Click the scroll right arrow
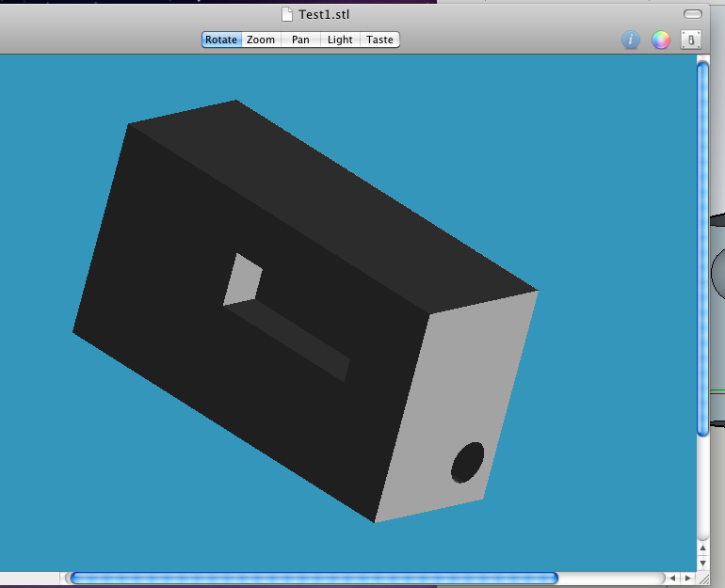The height and width of the screenshot is (588, 725). 688,578
